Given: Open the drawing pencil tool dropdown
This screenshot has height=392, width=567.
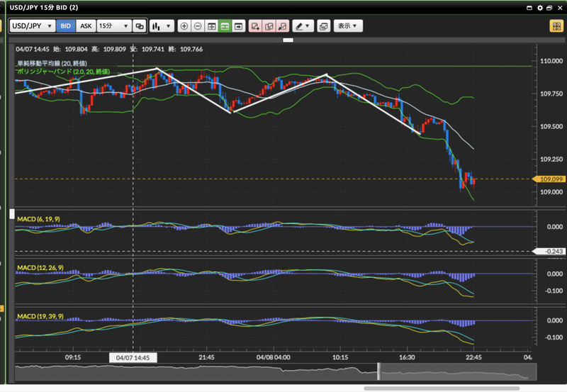Looking at the screenshot, I should click(303, 26).
